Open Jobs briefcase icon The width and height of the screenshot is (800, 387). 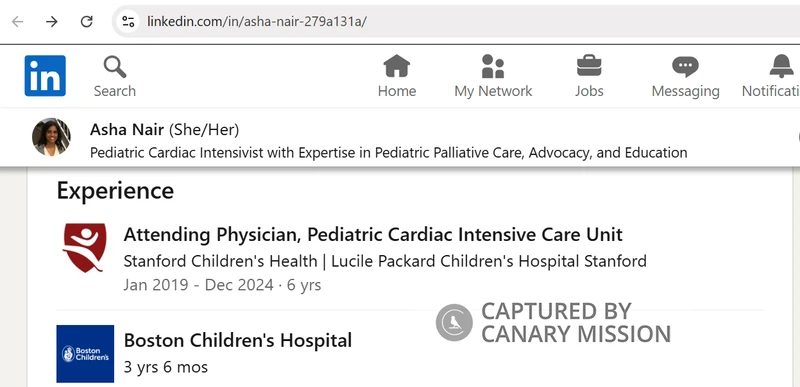[x=589, y=66]
